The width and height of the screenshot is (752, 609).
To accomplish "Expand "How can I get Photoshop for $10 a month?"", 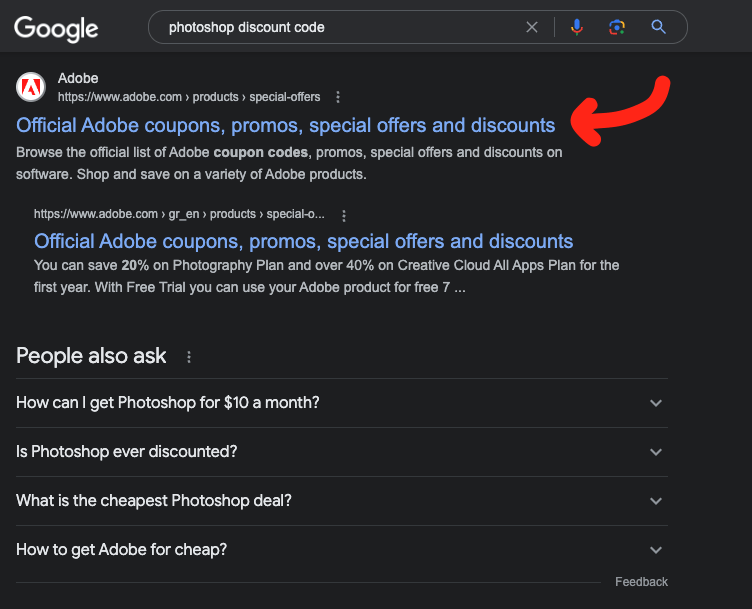I will coord(341,403).
